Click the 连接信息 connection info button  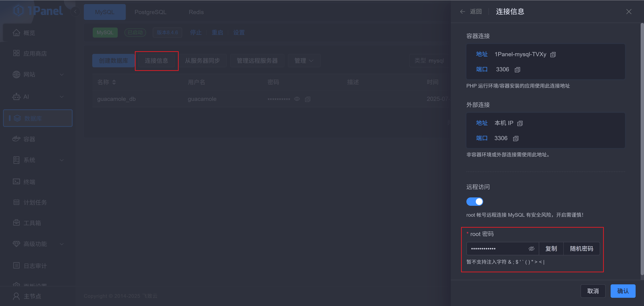pyautogui.click(x=156, y=61)
